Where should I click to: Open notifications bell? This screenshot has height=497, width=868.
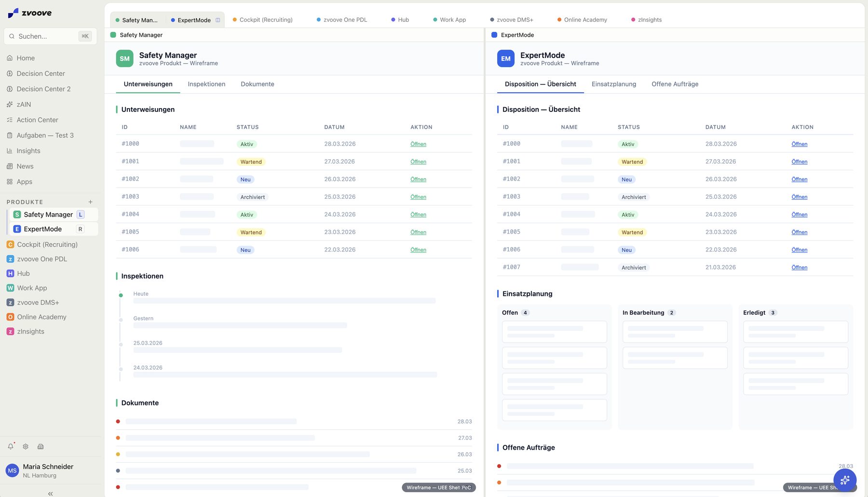[x=11, y=446]
